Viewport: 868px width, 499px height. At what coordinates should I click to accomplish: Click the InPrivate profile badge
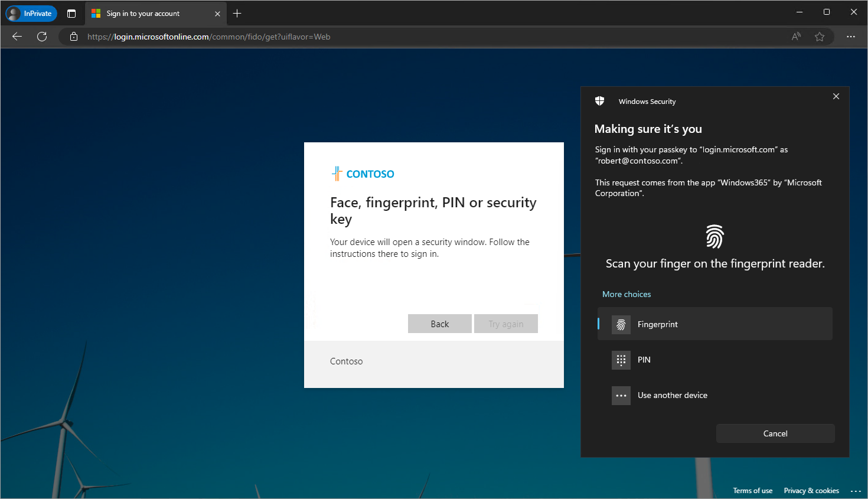[31, 13]
